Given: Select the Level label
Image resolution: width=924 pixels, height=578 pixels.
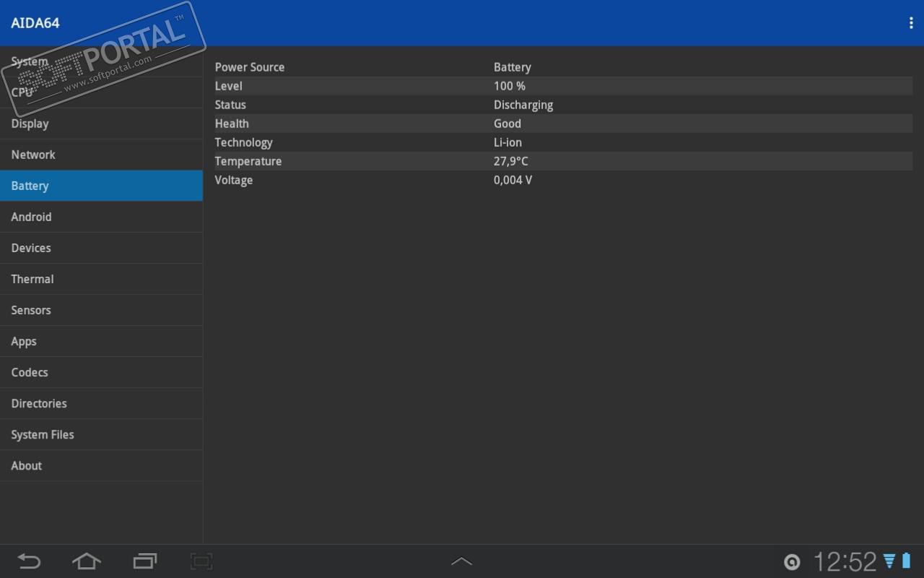Looking at the screenshot, I should pos(229,86).
